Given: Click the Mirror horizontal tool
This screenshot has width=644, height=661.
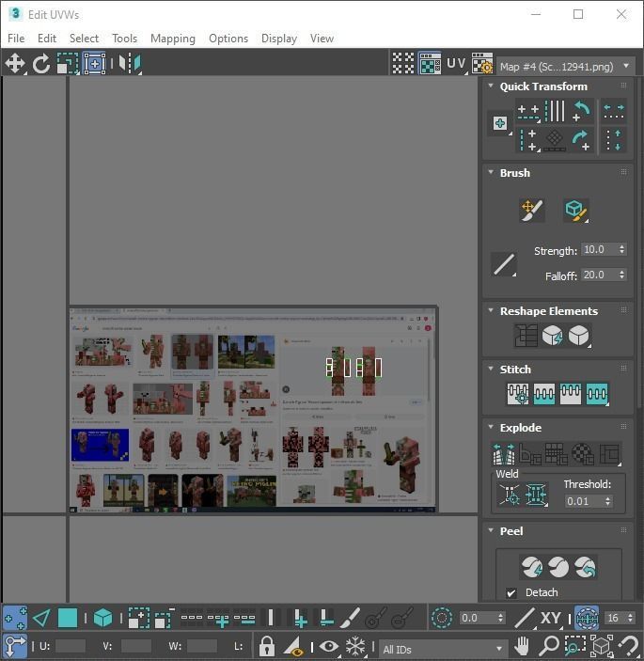Looking at the screenshot, I should [130, 63].
